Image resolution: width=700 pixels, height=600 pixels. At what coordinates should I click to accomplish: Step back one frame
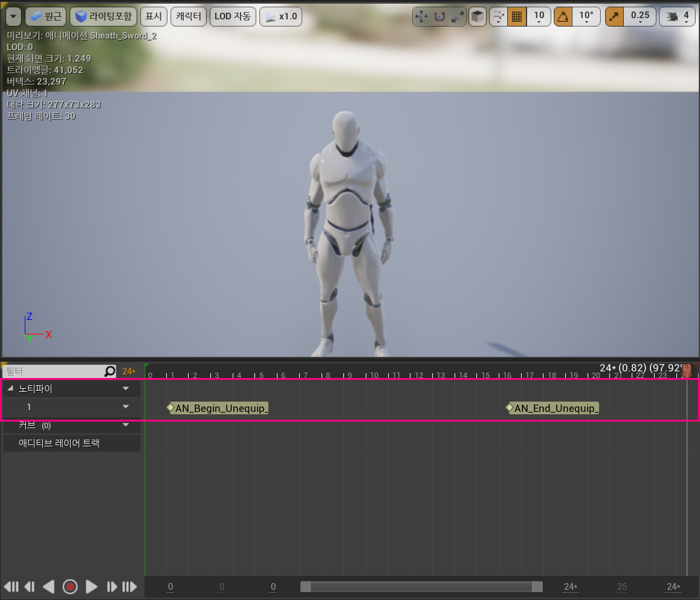30,587
